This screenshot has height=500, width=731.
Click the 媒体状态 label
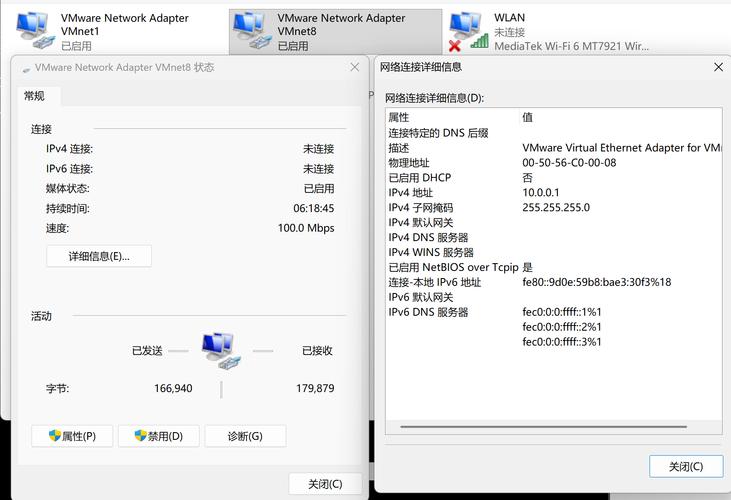pos(68,188)
